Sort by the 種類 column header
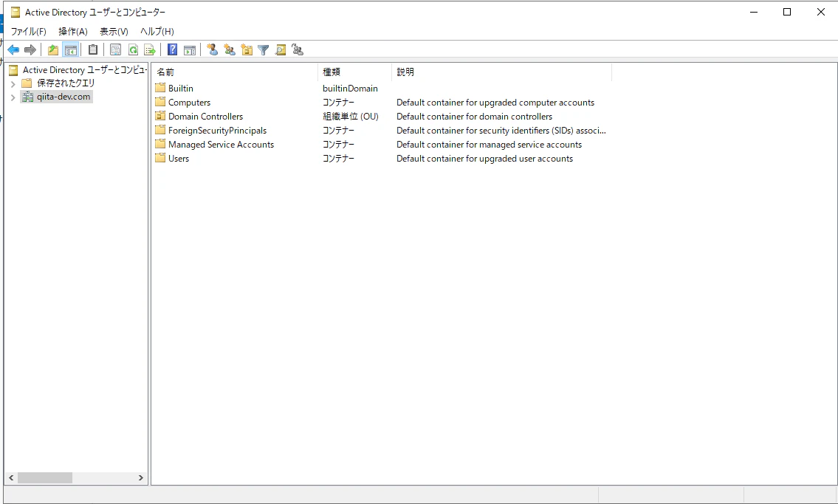 [356, 72]
